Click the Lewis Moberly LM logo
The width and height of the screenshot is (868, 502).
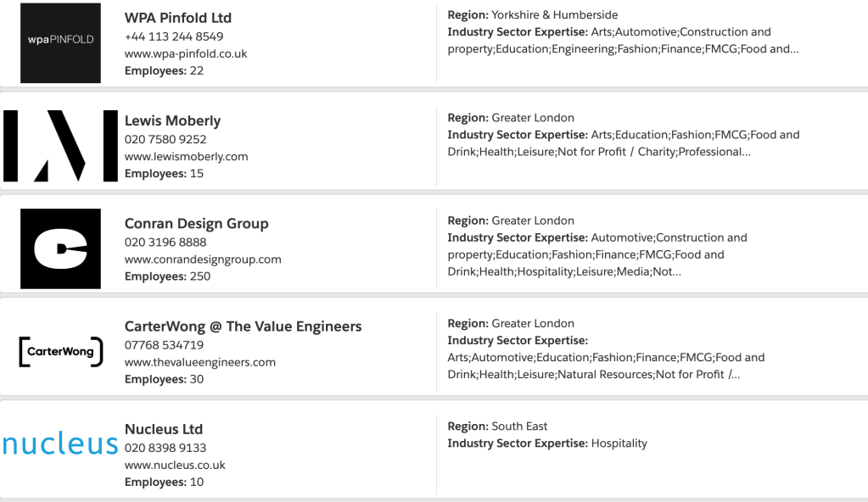60,146
